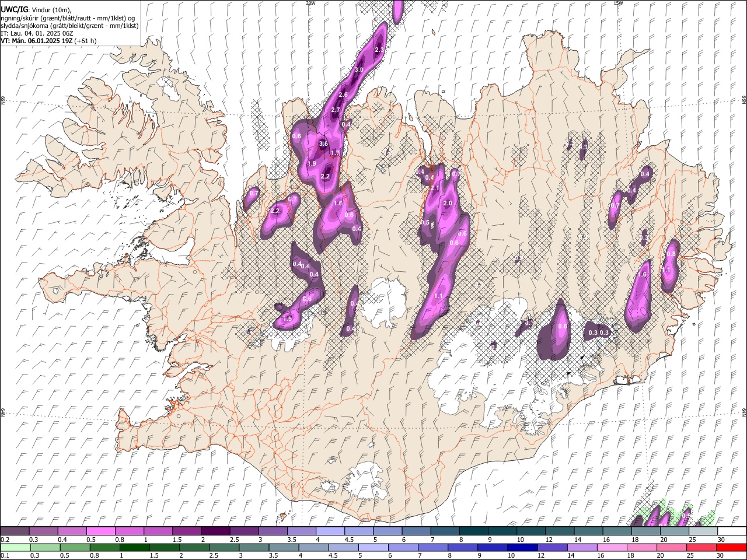747x560 pixels.
Task: Pick the dark teal 8 swatch in snow legend
Action: click(x=473, y=531)
